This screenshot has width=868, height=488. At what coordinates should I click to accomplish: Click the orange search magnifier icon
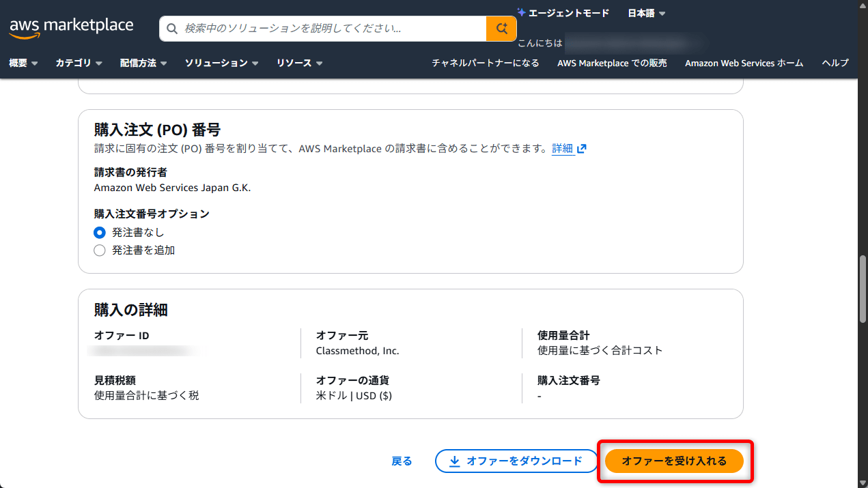point(501,28)
